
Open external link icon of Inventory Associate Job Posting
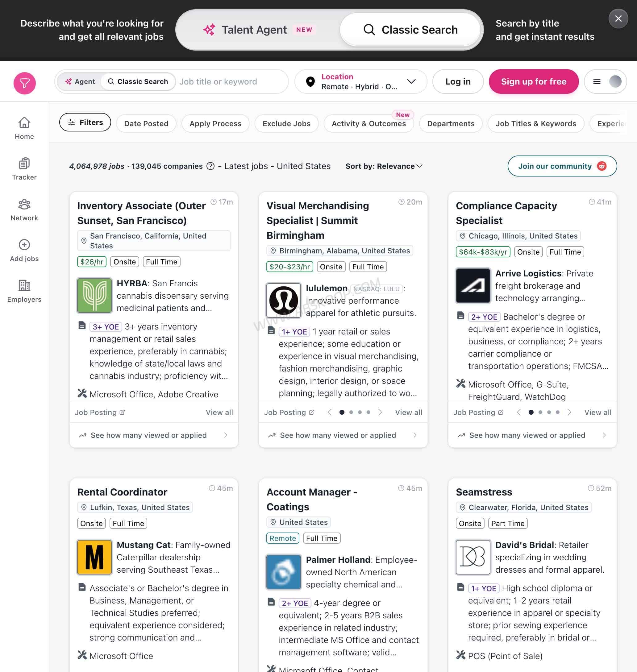[122, 412]
